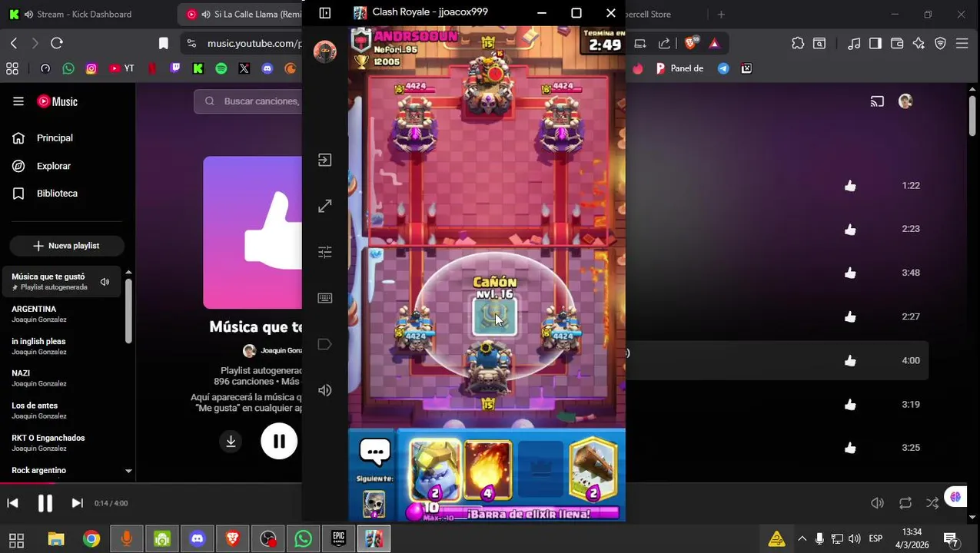The height and width of the screenshot is (553, 980).
Task: Click the exit icon in game sidebar
Action: tap(325, 160)
